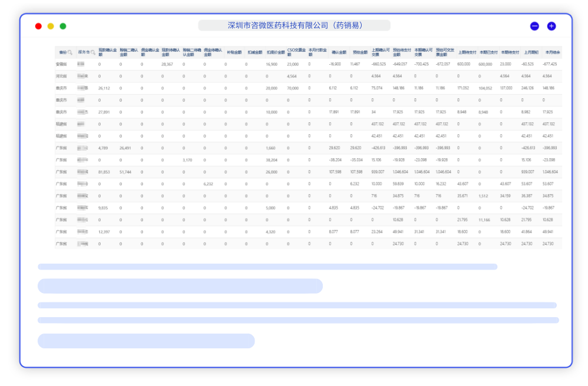The image size is (588, 386).
Task: Select the 安徽省 row province cell
Action: point(61,64)
